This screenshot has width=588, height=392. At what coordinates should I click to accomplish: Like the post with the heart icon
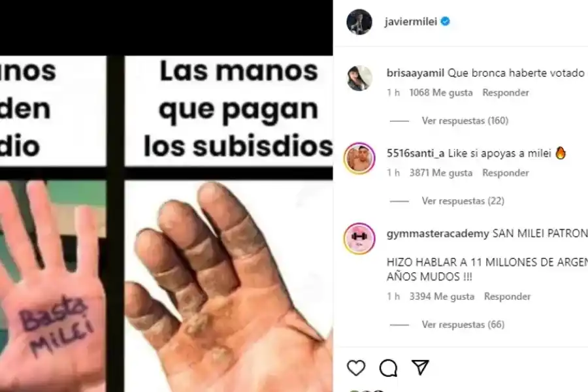tap(356, 368)
